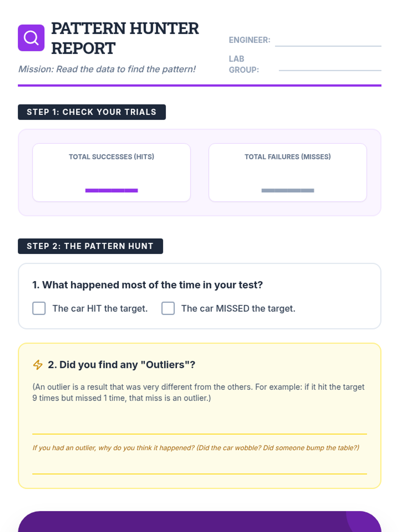Click the gray failures underline bar

pos(288,191)
